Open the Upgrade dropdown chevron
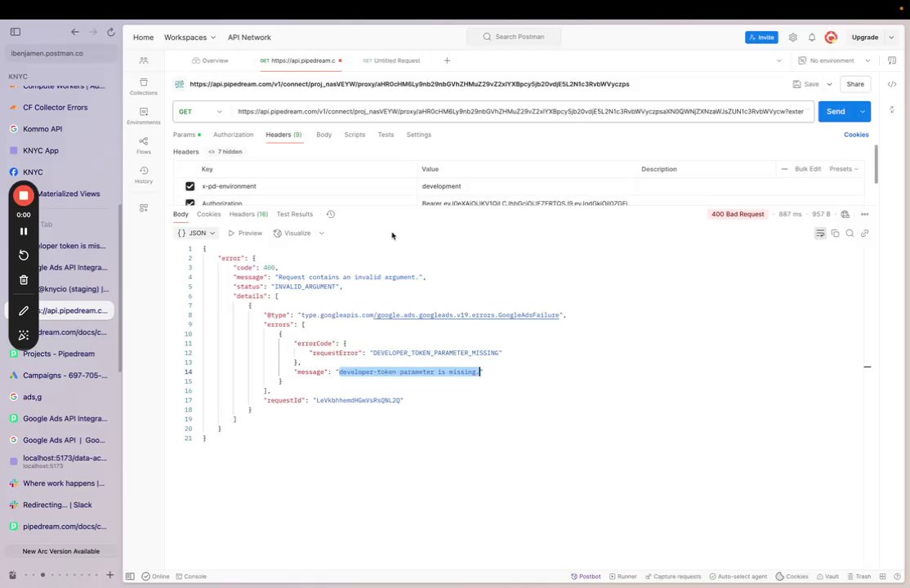910x588 pixels. point(891,37)
